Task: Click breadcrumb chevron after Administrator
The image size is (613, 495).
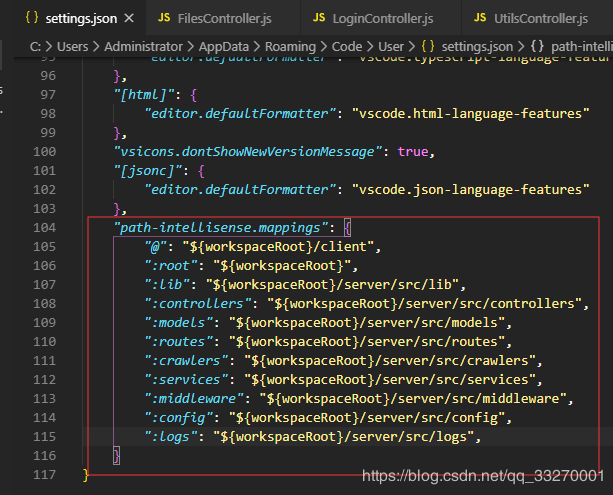Action: (191, 47)
